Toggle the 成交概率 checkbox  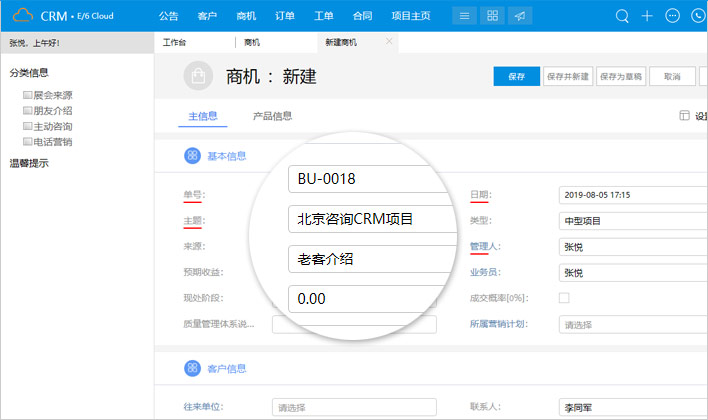tap(564, 298)
